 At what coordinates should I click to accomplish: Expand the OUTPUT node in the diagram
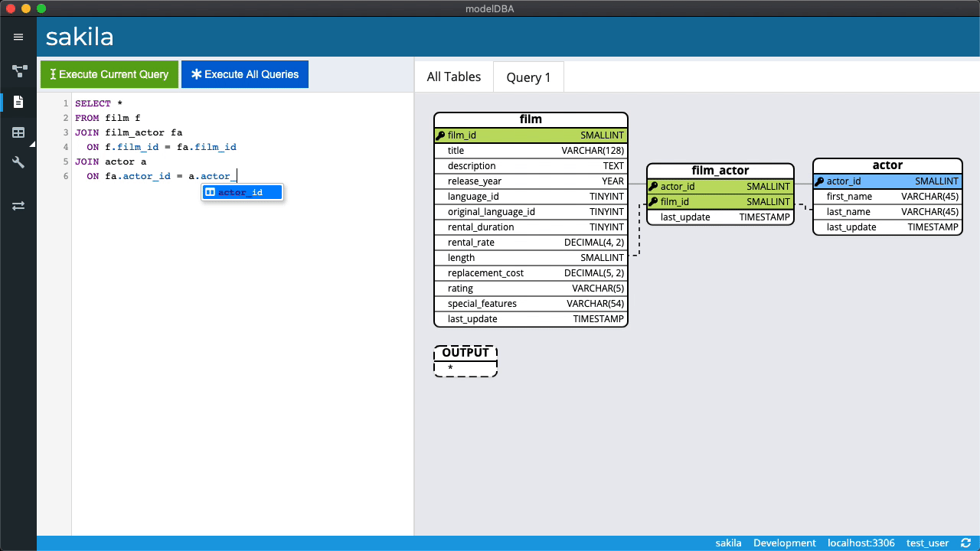[x=465, y=353]
